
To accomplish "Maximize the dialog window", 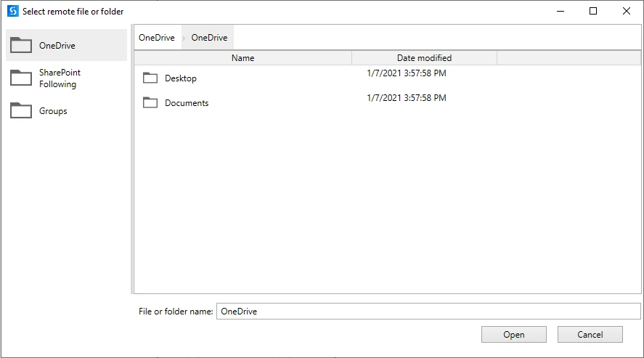I will coord(593,11).
